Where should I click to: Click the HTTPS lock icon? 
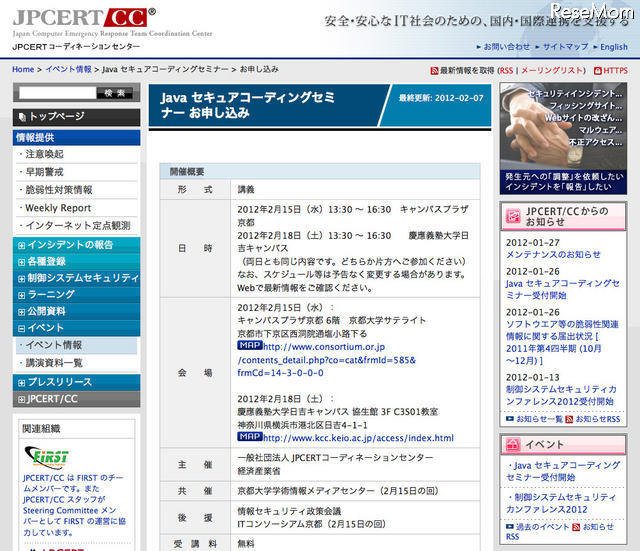click(x=597, y=70)
